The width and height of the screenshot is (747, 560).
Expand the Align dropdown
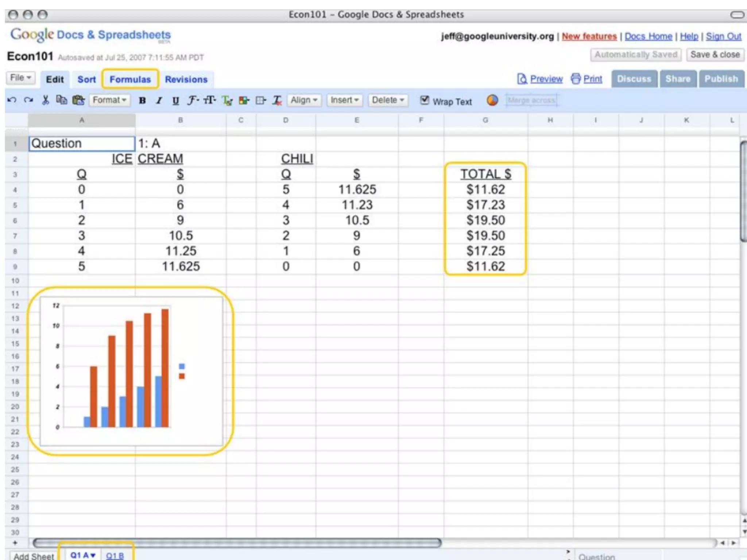[x=304, y=100]
